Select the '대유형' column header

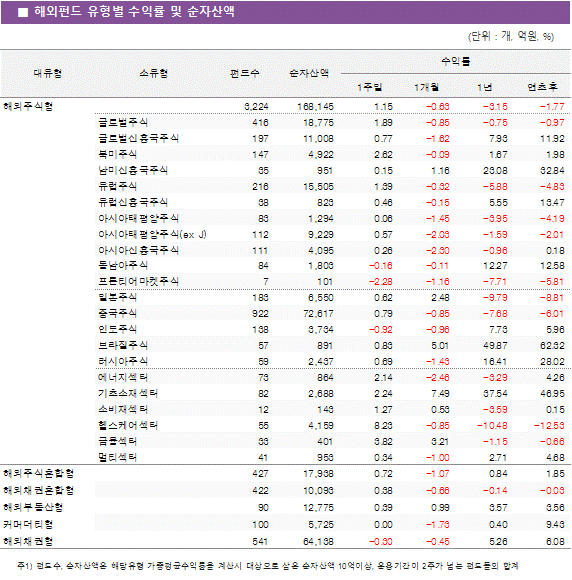(48, 73)
